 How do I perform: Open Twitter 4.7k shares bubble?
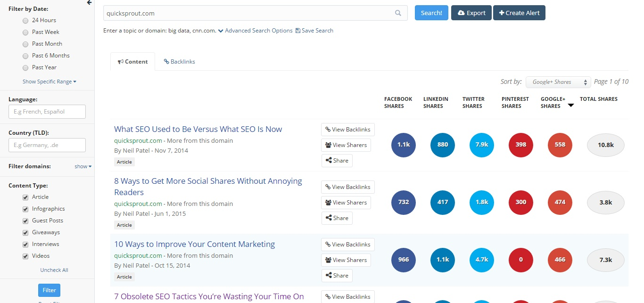click(x=482, y=260)
